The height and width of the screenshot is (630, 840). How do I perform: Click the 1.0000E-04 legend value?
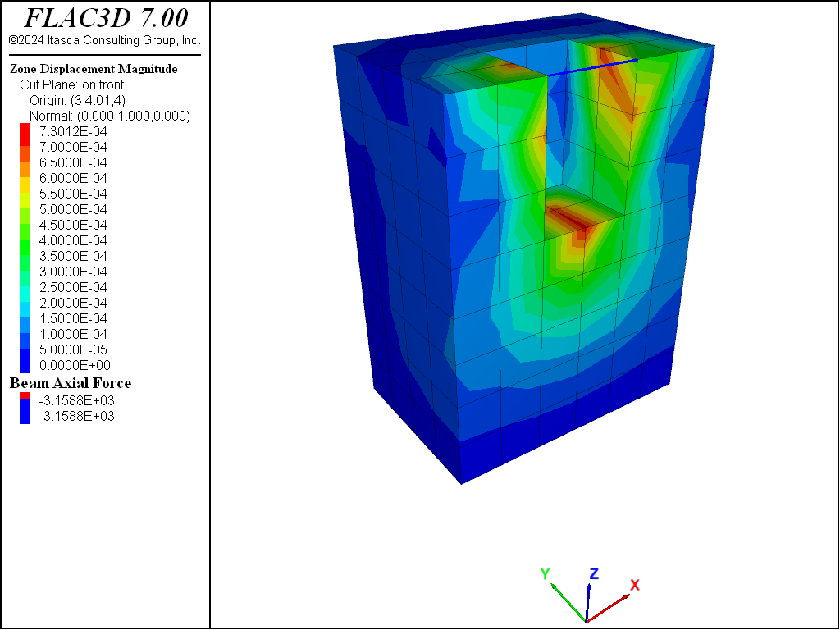click(x=73, y=334)
